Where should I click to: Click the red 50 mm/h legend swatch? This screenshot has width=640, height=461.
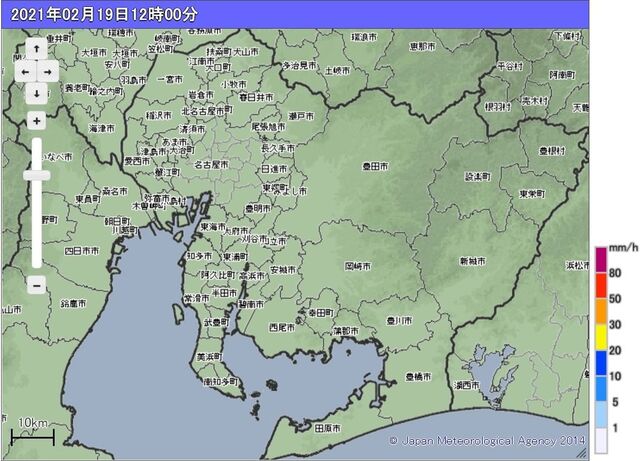(601, 285)
